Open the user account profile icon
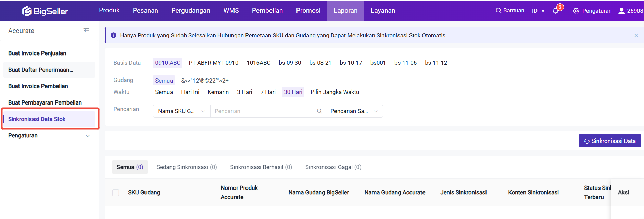Viewport: 644px width, 219px height. click(621, 11)
